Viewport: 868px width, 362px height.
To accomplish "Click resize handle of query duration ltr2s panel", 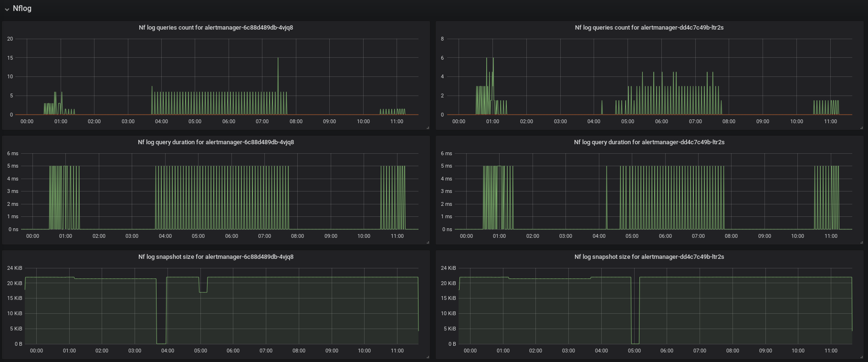I will pyautogui.click(x=861, y=242).
